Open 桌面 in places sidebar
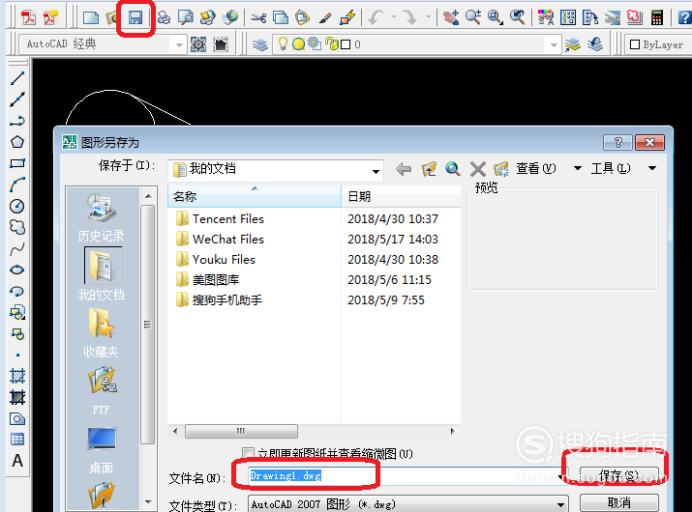692x512 pixels. click(101, 449)
